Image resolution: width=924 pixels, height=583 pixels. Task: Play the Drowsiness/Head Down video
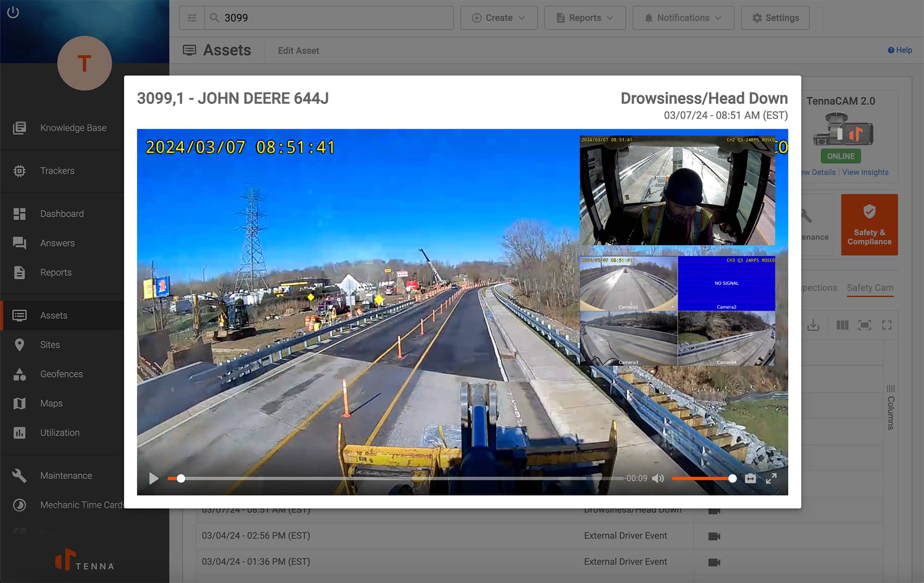[154, 479]
